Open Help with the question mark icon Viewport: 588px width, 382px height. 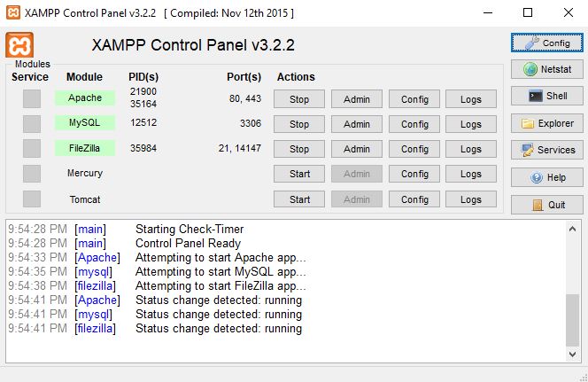point(546,177)
